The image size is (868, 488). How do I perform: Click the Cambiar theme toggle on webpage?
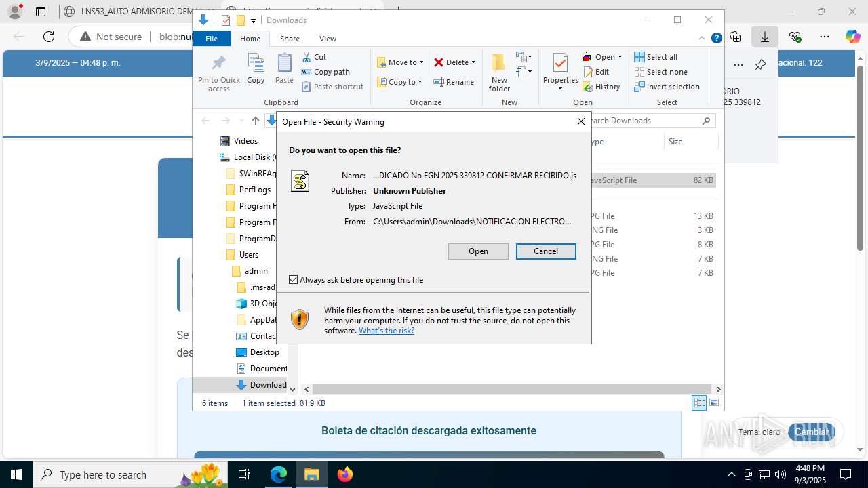(811, 432)
